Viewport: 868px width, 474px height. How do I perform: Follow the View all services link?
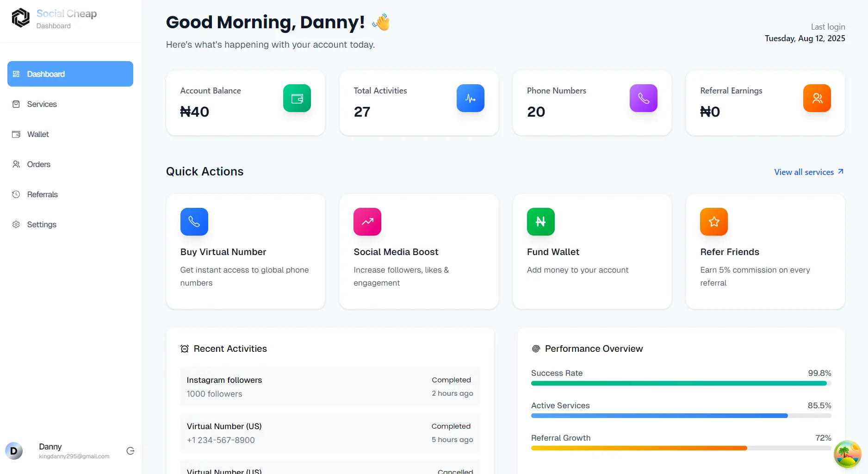(x=808, y=172)
